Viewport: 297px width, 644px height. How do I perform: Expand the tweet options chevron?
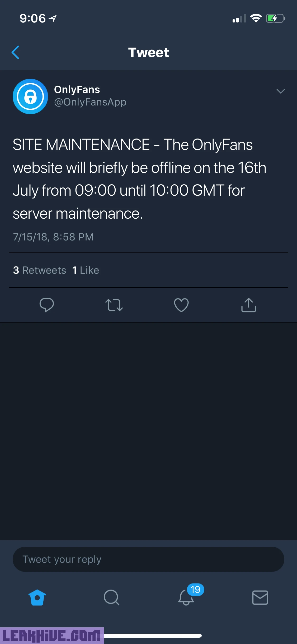[280, 91]
